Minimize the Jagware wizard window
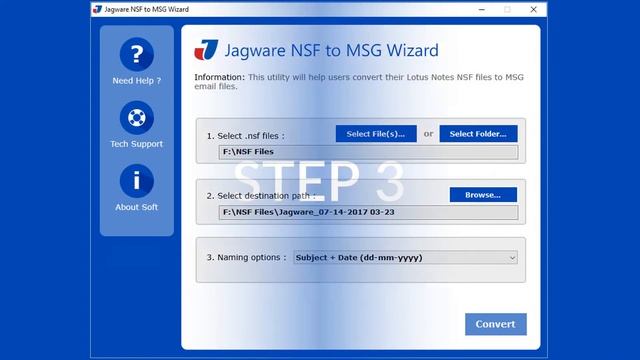The image size is (640, 360). coord(482,9)
